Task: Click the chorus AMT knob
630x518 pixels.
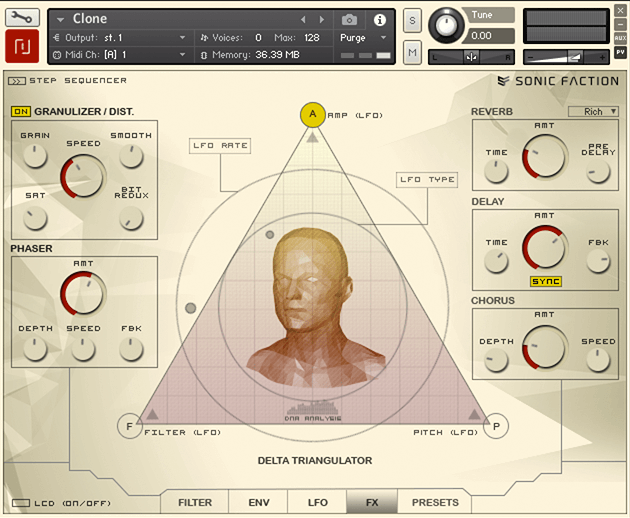Action: tap(545, 348)
